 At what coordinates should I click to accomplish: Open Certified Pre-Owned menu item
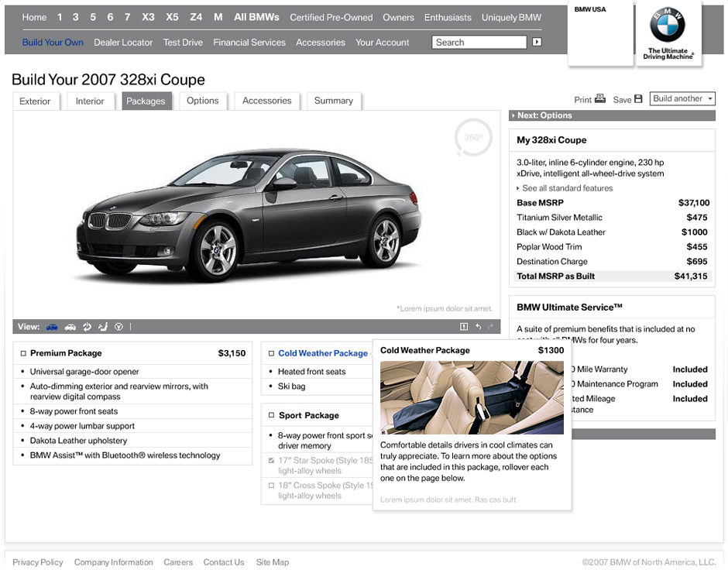tap(331, 18)
